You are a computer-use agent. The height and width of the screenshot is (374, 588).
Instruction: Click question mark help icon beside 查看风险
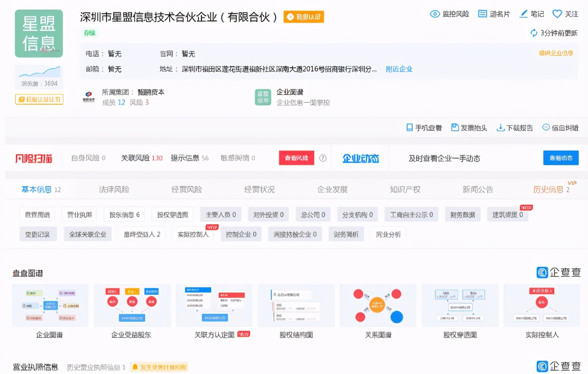(323, 158)
